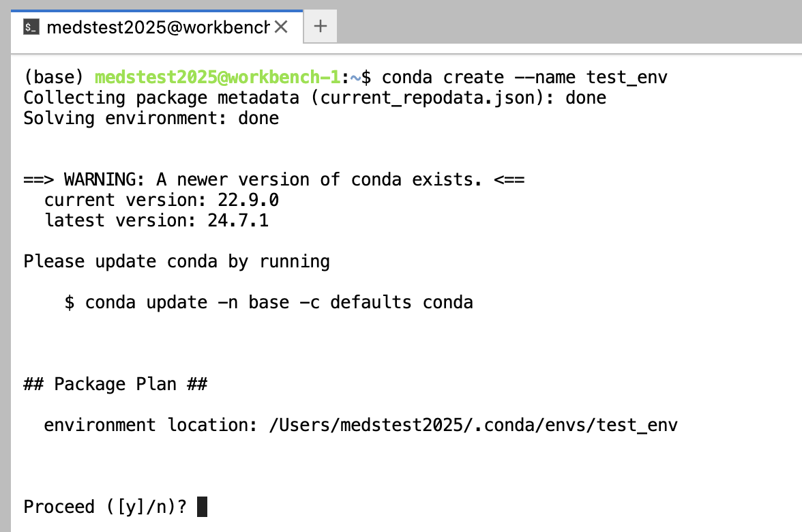Screen dimensions: 802x532
Task: Click the WARNING newer version of conda line
Action: click(274, 179)
